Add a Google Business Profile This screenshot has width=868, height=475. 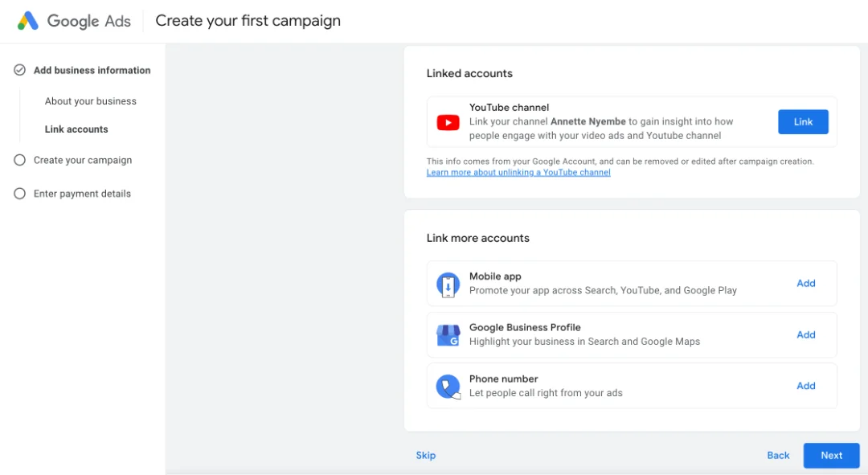click(806, 334)
